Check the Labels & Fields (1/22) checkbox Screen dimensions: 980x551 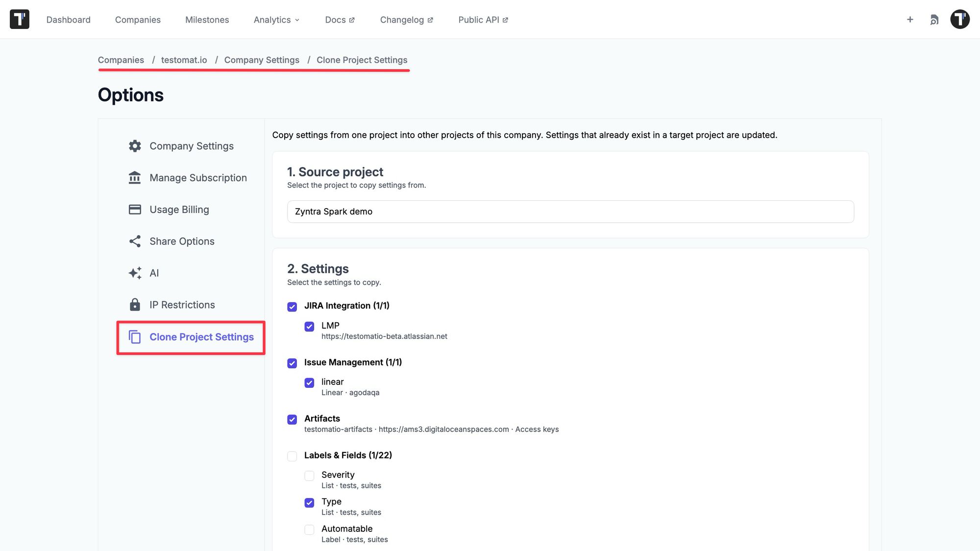292,456
